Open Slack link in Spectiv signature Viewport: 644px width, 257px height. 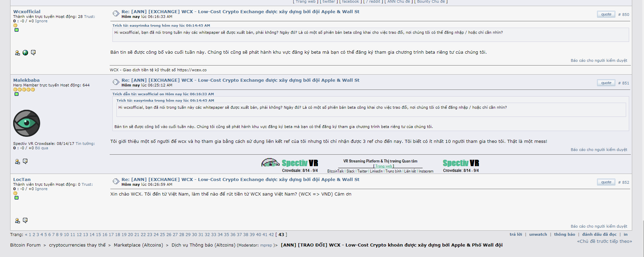coord(351,171)
